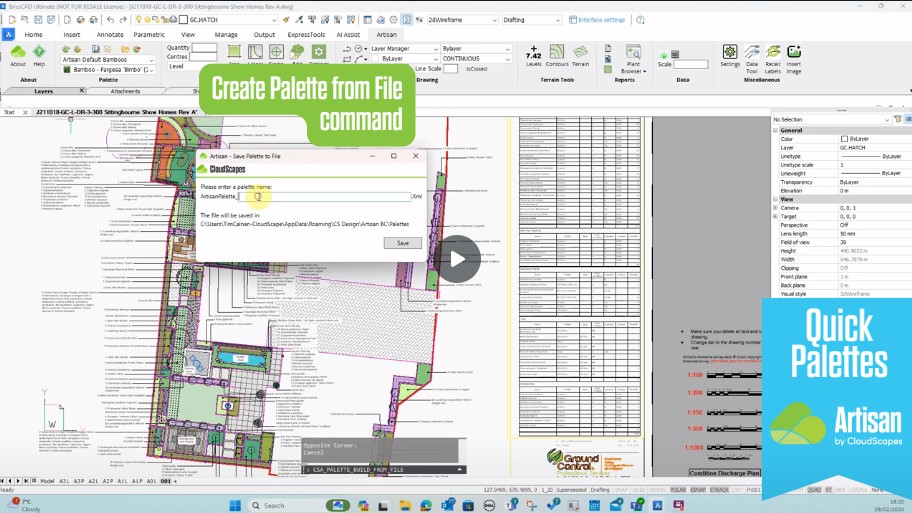This screenshot has width=912, height=513.
Task: Click the Save button in palette dialog
Action: [x=402, y=243]
